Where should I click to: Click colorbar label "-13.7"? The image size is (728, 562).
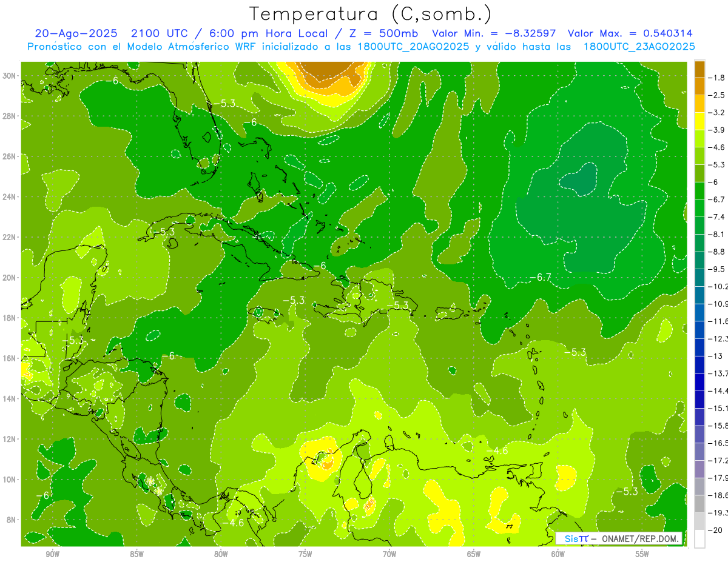point(718,373)
